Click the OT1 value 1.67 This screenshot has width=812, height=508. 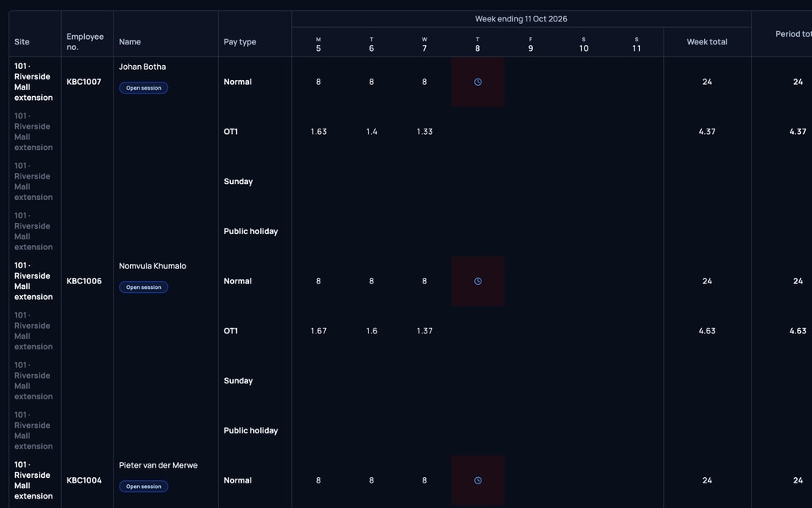tap(319, 331)
